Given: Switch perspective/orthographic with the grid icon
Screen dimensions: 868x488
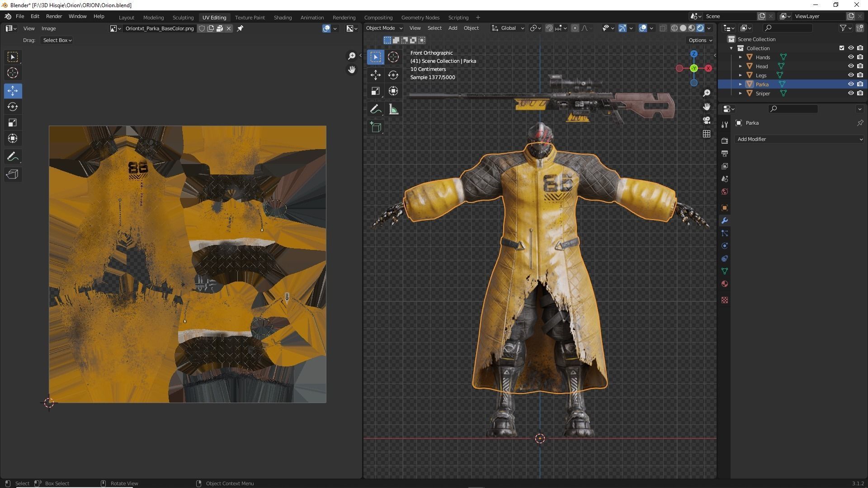Looking at the screenshot, I should pos(707,134).
